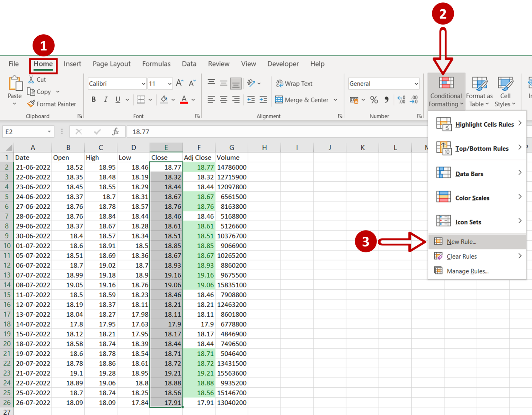Align text left
The width and height of the screenshot is (532, 415).
[211, 100]
